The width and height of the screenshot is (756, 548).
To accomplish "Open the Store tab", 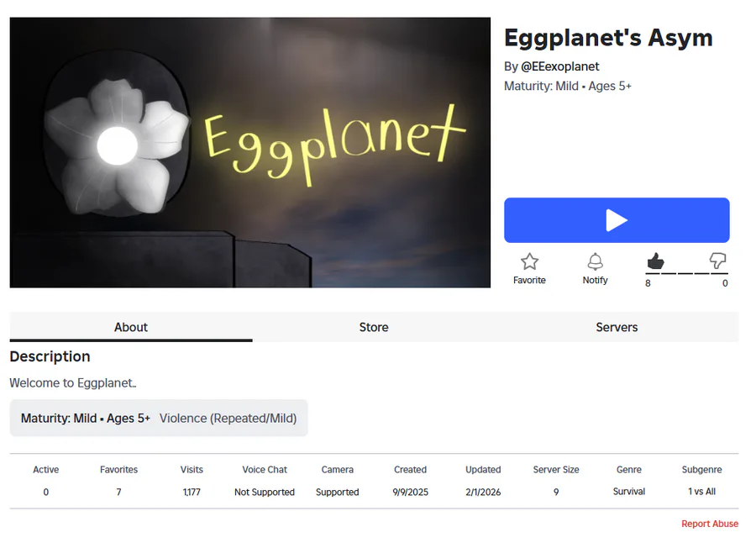I will pyautogui.click(x=374, y=327).
